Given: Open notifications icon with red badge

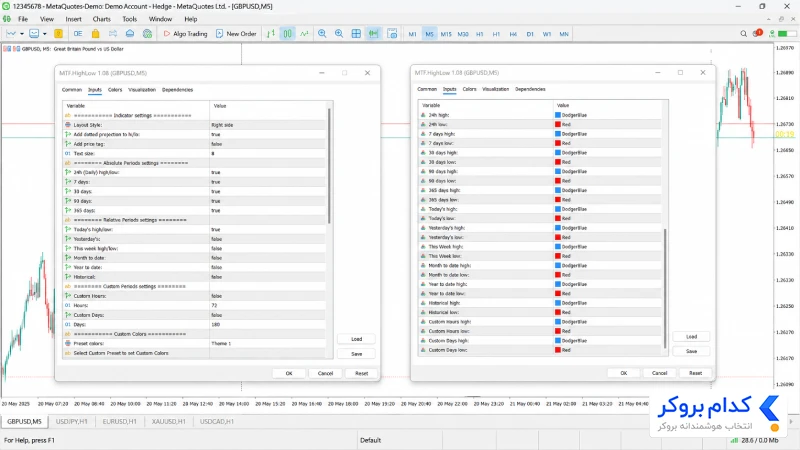Looking at the screenshot, I should tap(757, 34).
